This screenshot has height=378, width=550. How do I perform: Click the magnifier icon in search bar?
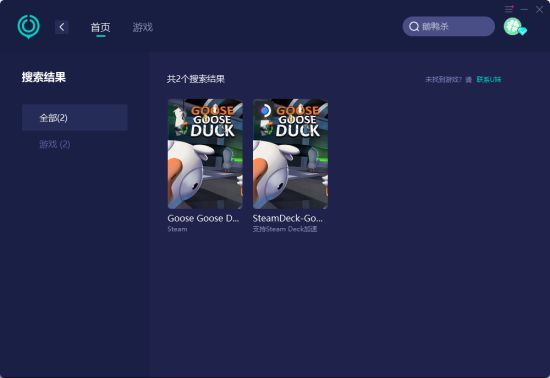(x=414, y=27)
